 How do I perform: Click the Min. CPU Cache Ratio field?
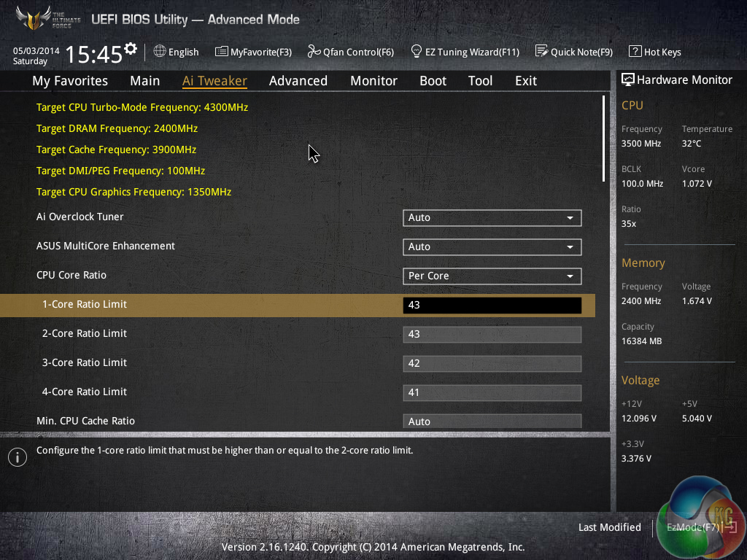point(492,421)
